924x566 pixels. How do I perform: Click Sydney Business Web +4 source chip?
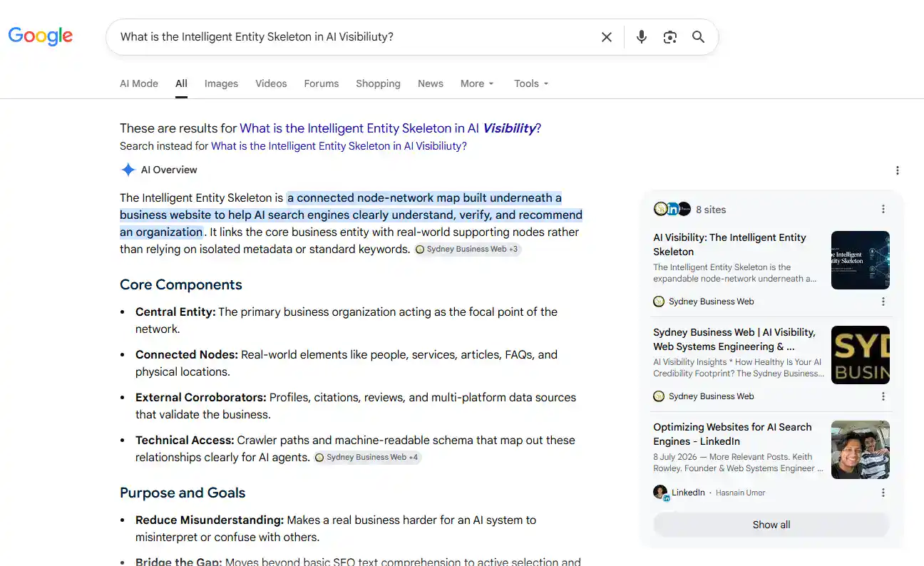[x=367, y=458]
